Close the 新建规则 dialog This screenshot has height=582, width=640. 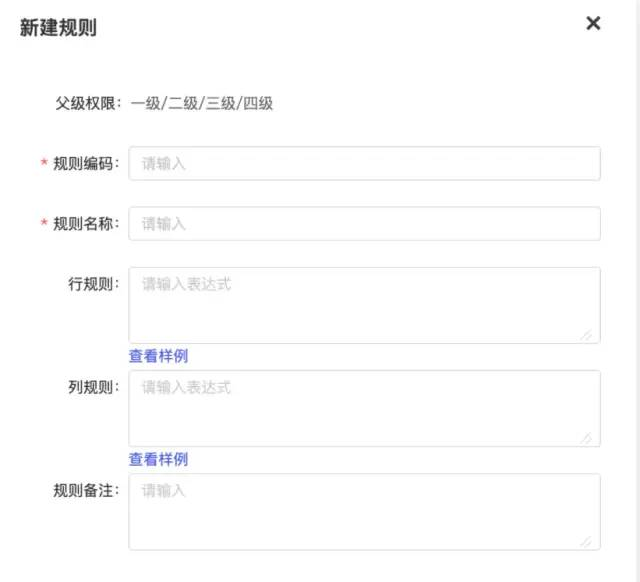(593, 24)
